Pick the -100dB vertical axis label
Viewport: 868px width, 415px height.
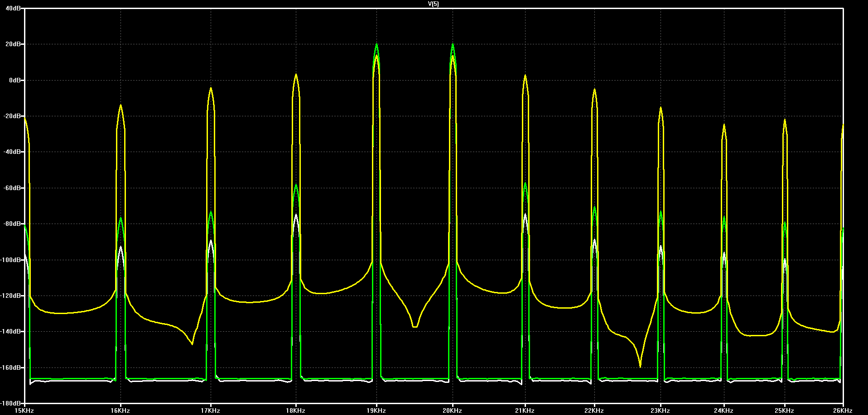(11, 260)
